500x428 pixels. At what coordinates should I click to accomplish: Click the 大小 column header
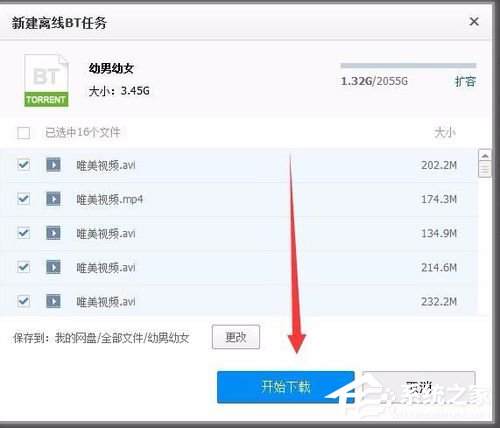[445, 133]
